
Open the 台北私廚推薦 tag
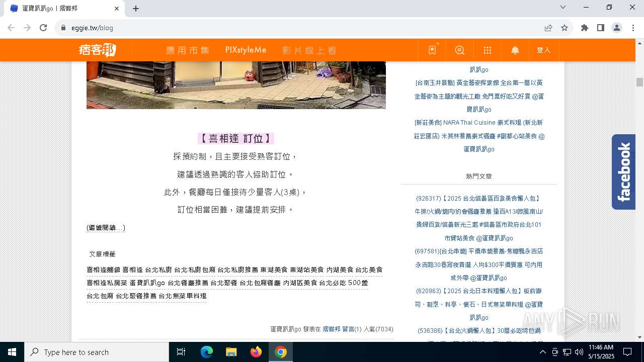pos(238,270)
